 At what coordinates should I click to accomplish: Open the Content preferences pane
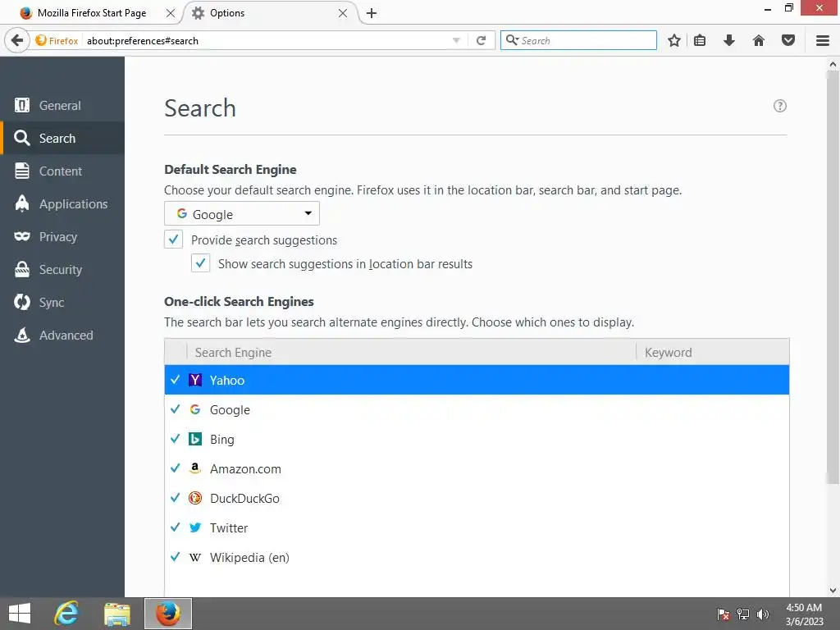tap(62, 171)
